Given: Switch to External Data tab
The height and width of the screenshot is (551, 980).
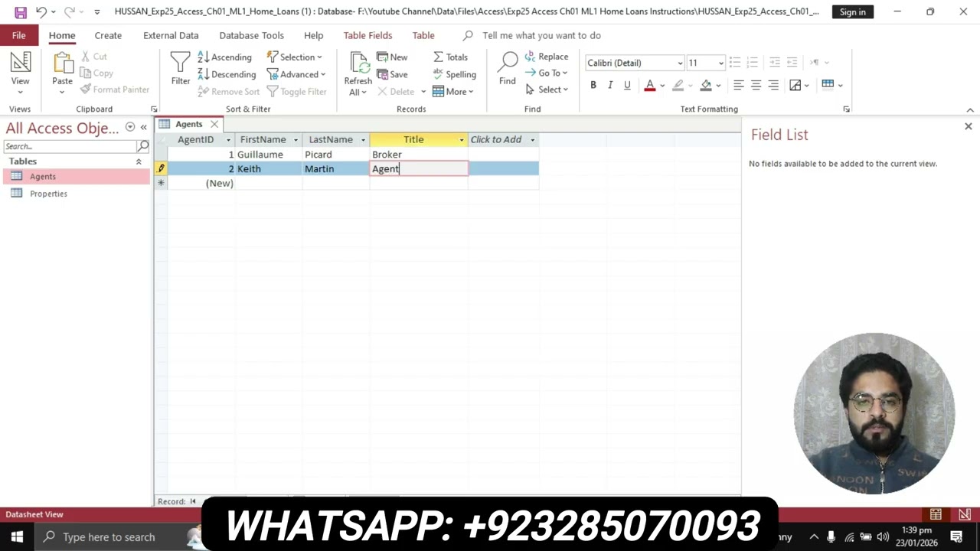Looking at the screenshot, I should [171, 35].
